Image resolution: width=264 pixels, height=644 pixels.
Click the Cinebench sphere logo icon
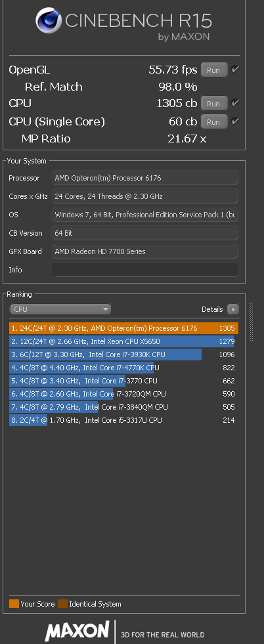click(49, 20)
